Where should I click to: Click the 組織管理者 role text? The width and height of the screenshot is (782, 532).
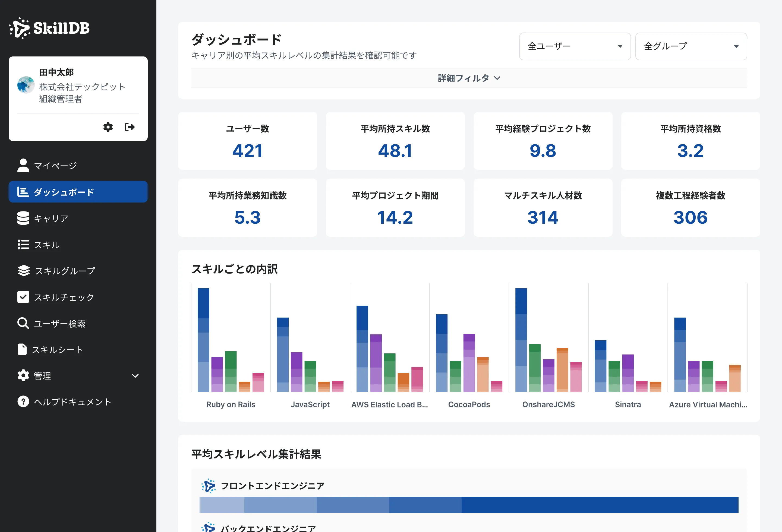[x=61, y=99]
